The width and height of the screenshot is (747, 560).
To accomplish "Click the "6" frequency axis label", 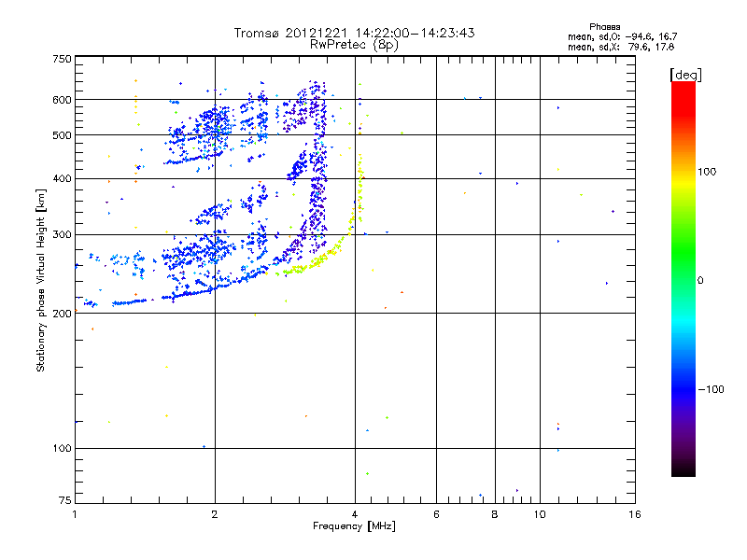I will [436, 514].
